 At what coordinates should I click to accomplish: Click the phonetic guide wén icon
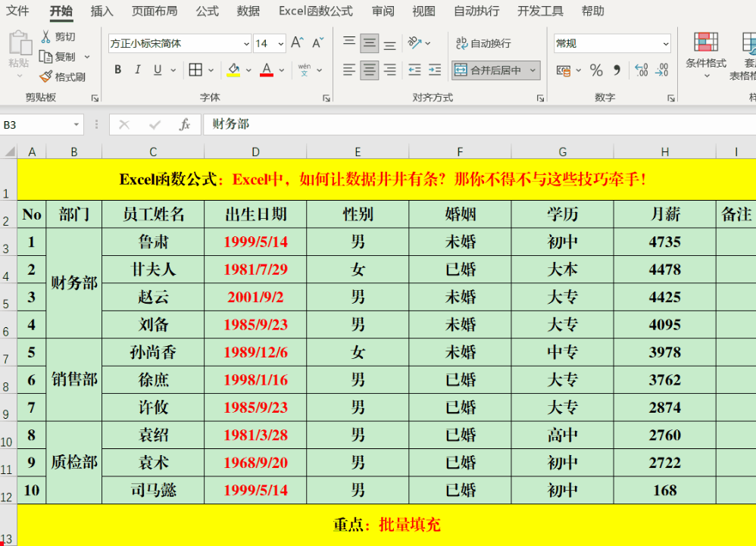pyautogui.click(x=305, y=70)
